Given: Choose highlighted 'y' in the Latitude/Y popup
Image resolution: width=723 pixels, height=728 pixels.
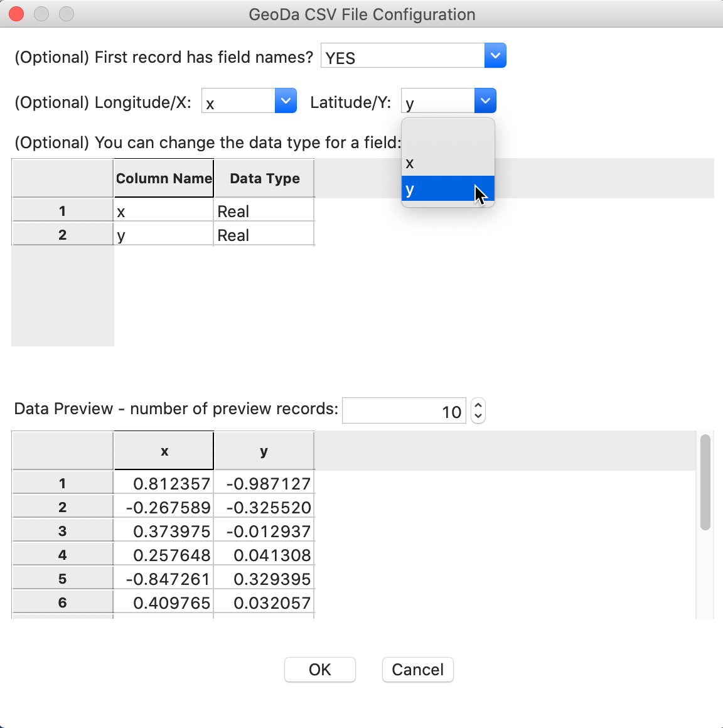Looking at the screenshot, I should 447,188.
